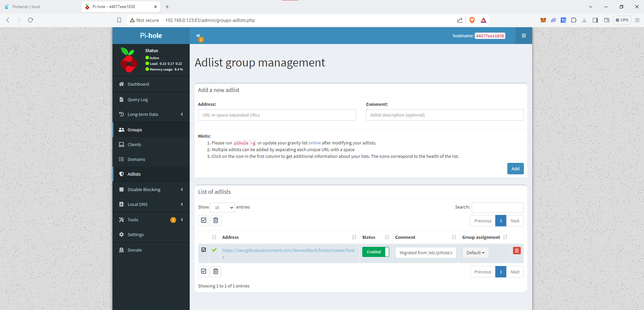The image size is (644, 310).
Task: Toggle the browser sidebar panel icon
Action: (595, 20)
